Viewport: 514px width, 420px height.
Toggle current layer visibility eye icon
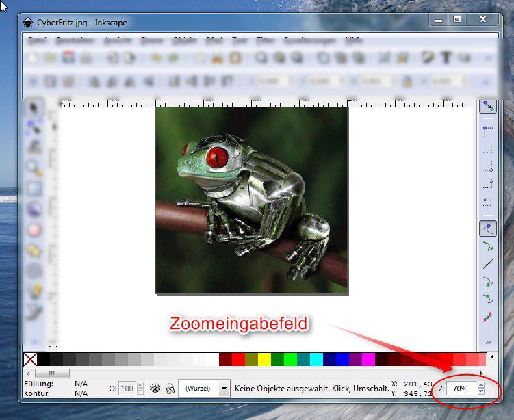pos(155,389)
